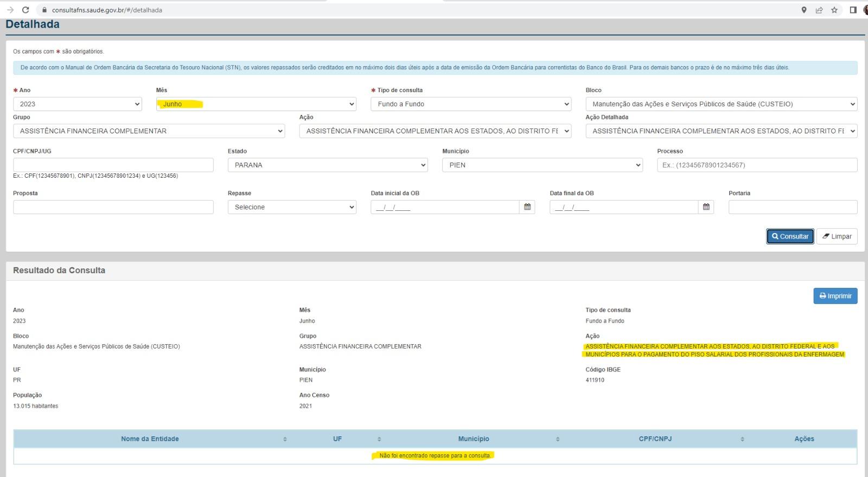Open the Ano dropdown showing 2023
Viewport: 868px width, 477px height.
pyautogui.click(x=78, y=104)
